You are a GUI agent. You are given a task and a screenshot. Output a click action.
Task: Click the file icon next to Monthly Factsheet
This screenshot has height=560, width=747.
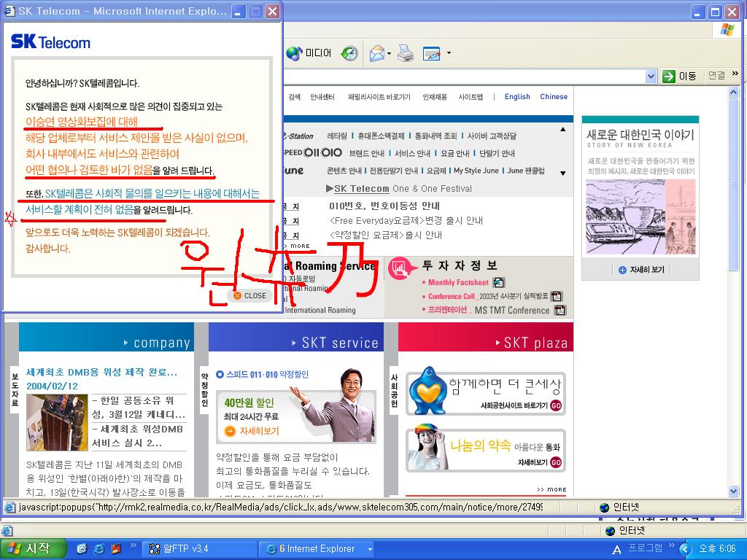point(499,282)
